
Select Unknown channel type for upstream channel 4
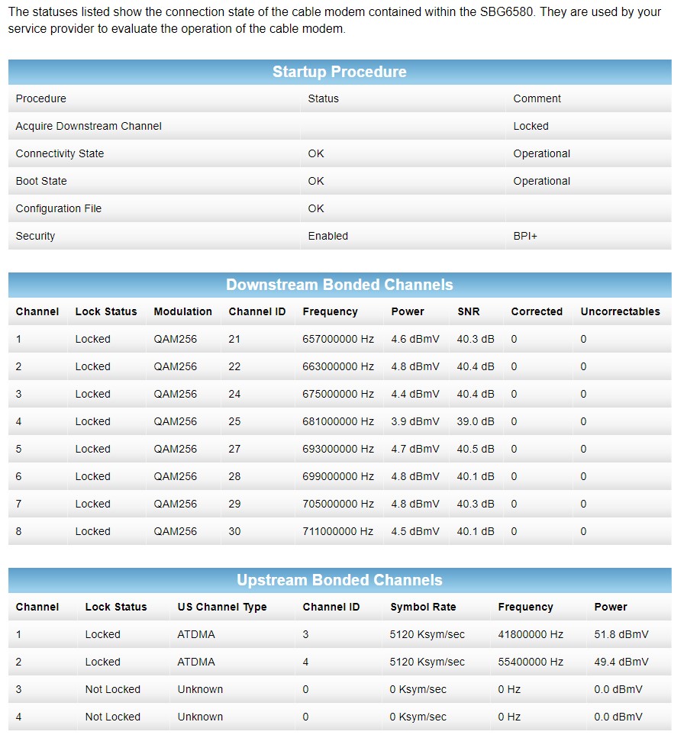coord(200,717)
